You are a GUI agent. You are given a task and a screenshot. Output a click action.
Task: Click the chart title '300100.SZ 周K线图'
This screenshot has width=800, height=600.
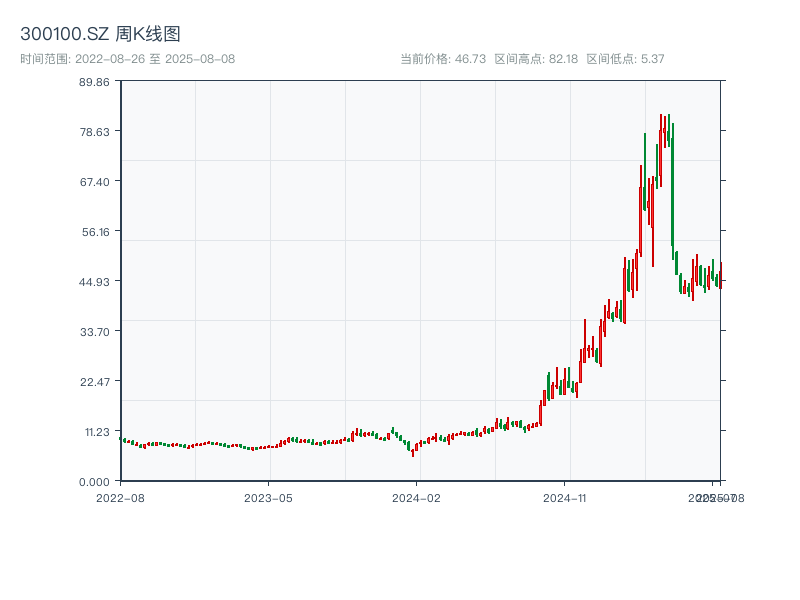point(101,34)
